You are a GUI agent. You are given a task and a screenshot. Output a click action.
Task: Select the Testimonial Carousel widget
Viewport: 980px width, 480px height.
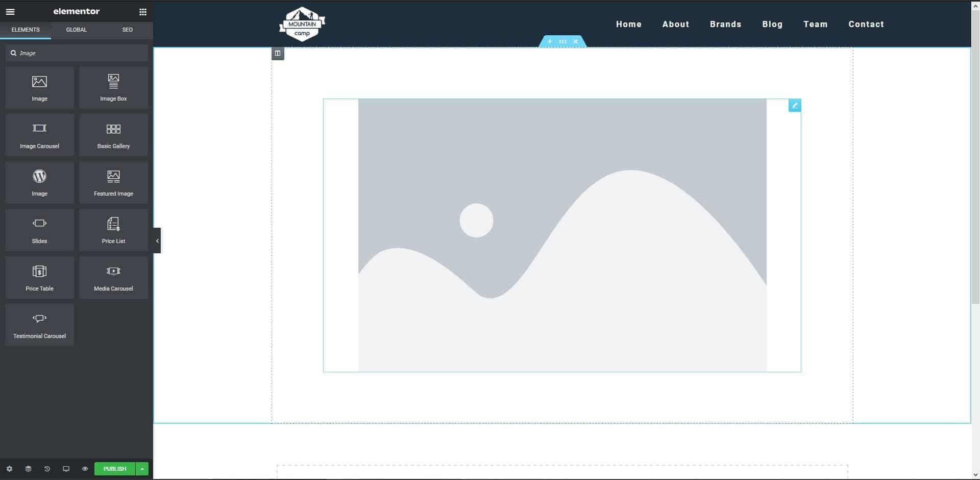(39, 325)
